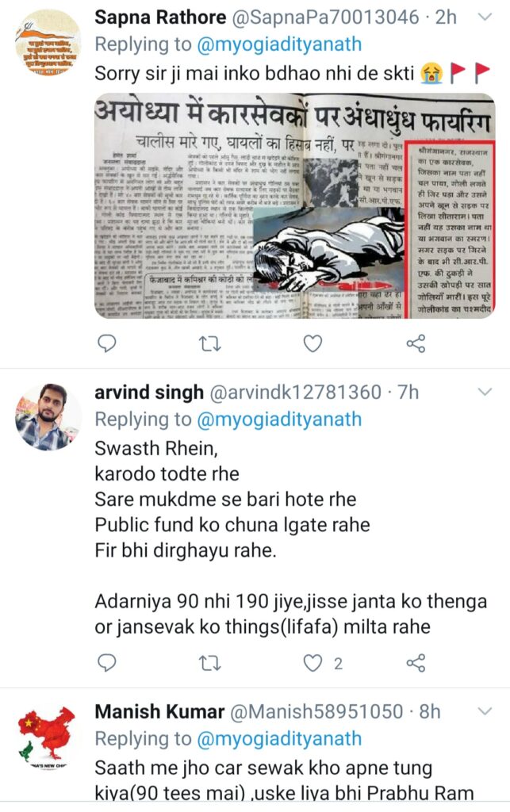Expand the menu arrow on arvind singh's tweet
The width and height of the screenshot is (510, 812).
tap(484, 392)
